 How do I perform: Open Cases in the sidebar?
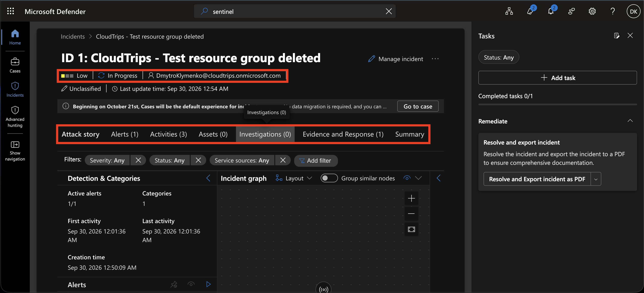pyautogui.click(x=15, y=66)
